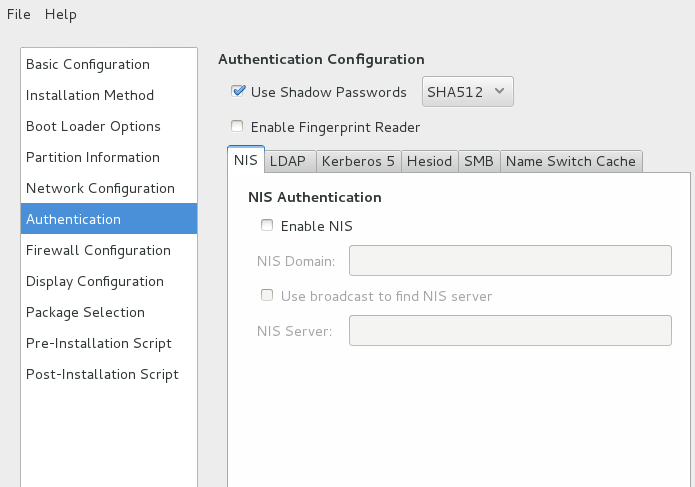
Task: Open the Firewall Configuration section
Action: click(98, 250)
